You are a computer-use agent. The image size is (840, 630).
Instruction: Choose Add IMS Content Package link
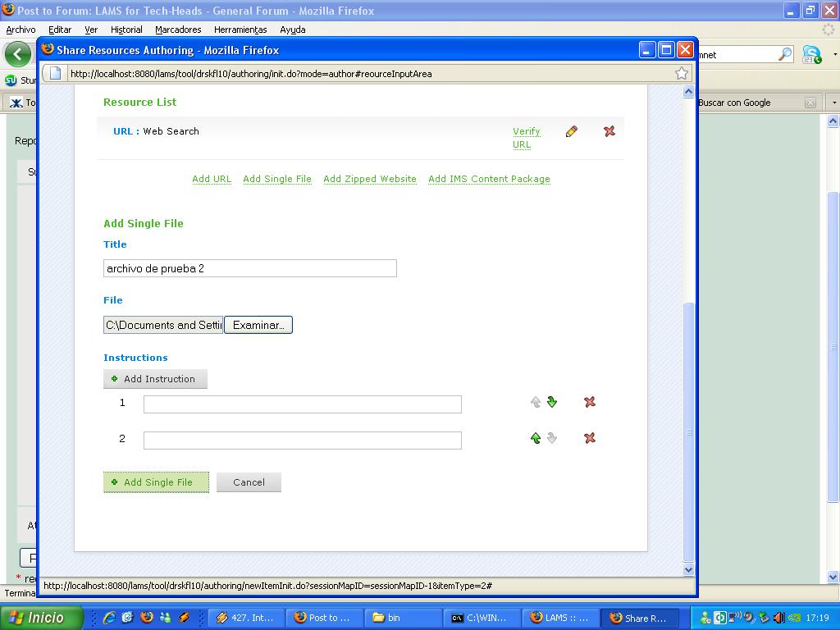tap(489, 179)
